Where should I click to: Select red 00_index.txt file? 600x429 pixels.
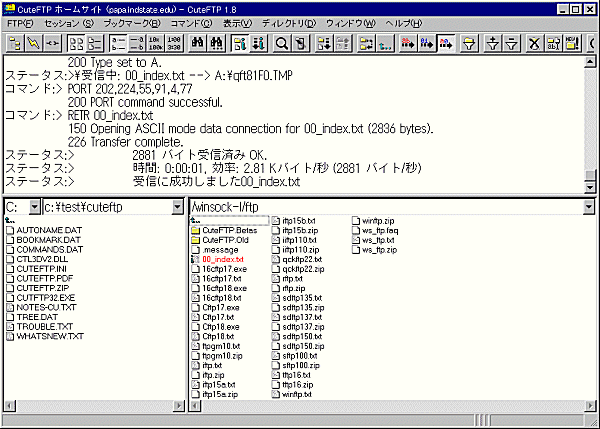pyautogui.click(x=217, y=259)
